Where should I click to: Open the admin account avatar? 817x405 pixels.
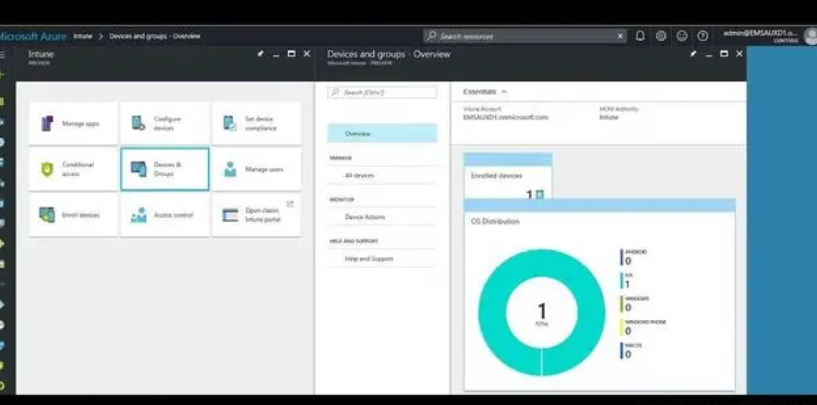click(x=811, y=36)
